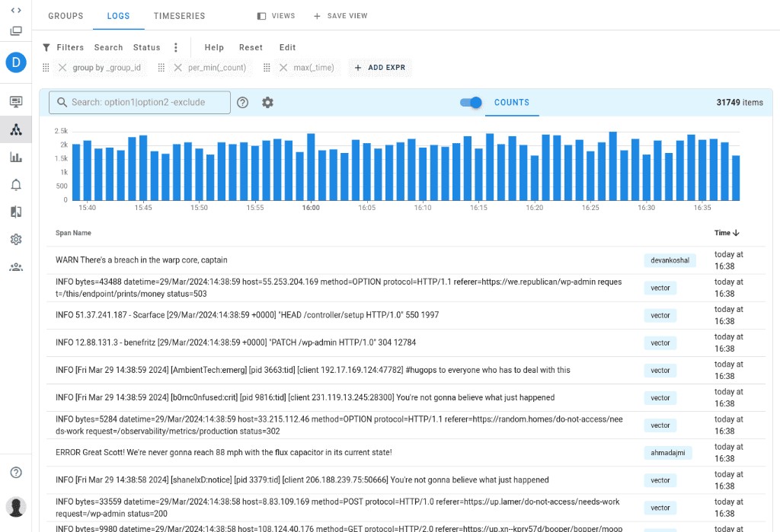780x532 pixels.
Task: Open the VIEWS dropdown in the header
Action: [x=276, y=15]
